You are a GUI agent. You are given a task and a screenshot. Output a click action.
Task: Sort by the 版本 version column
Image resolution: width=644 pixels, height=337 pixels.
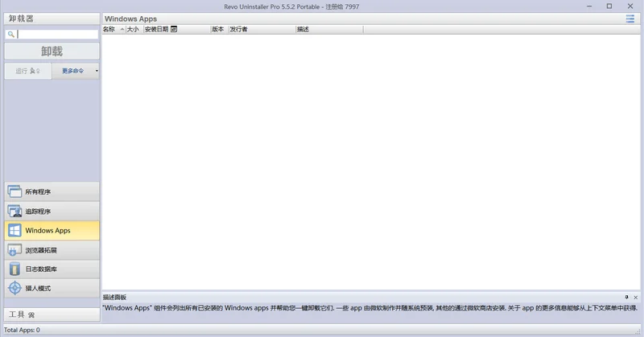point(219,29)
